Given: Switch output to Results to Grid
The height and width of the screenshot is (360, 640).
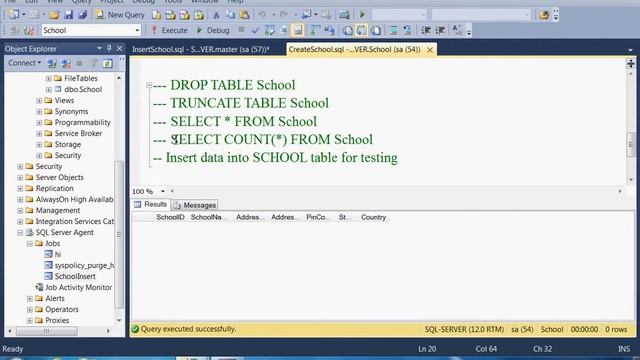Looking at the screenshot, I should coord(362,31).
